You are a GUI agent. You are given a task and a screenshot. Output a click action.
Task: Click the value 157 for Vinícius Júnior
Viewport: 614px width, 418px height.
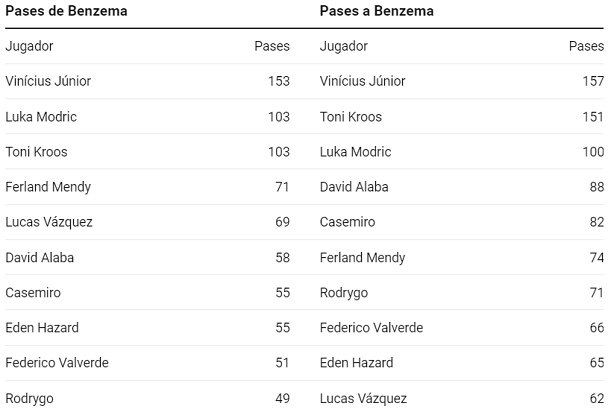pos(593,81)
